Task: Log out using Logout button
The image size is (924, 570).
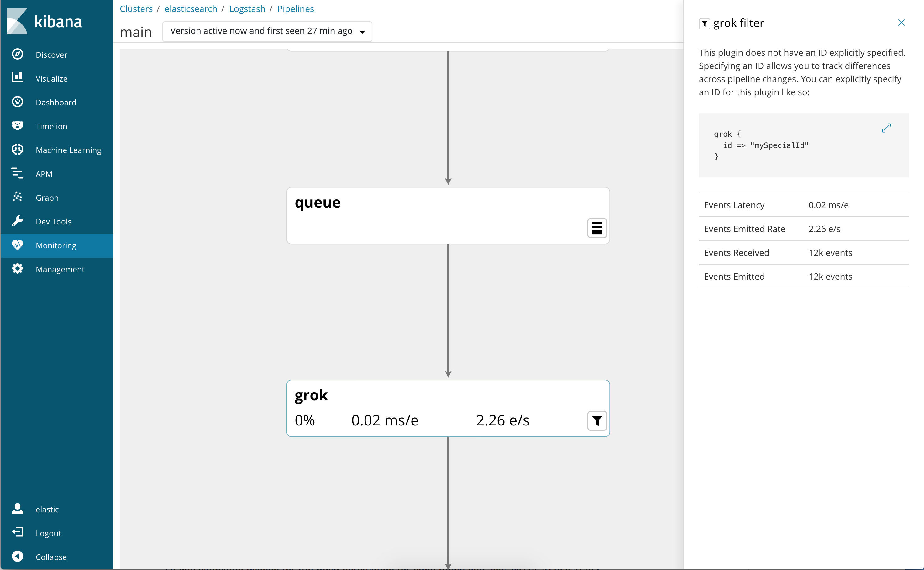Action: pos(48,533)
